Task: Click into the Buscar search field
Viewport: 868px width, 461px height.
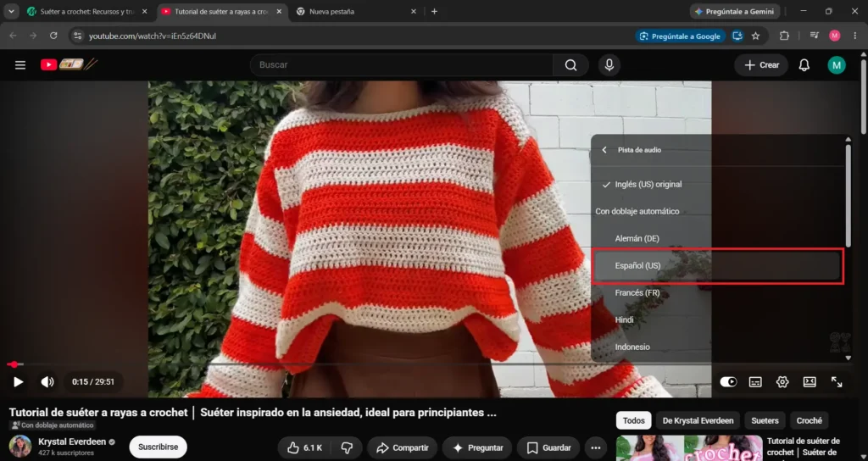Action: (402, 65)
